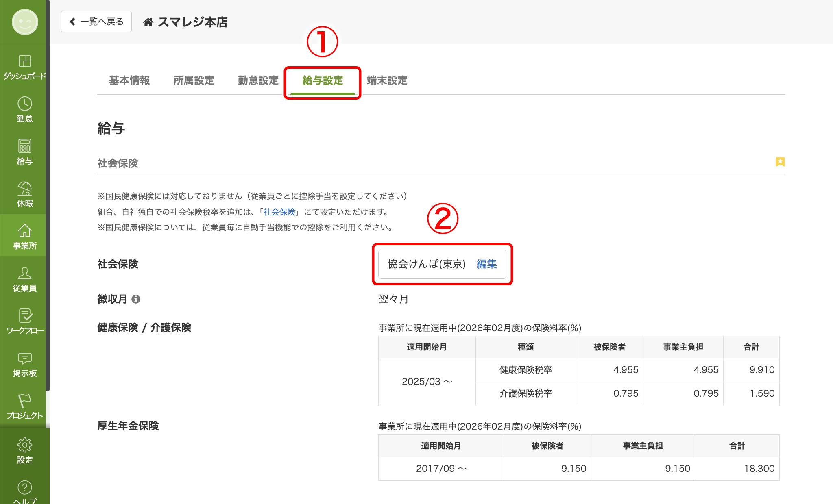Select the 休暇 umbrella icon
The height and width of the screenshot is (504, 833).
[24, 189]
